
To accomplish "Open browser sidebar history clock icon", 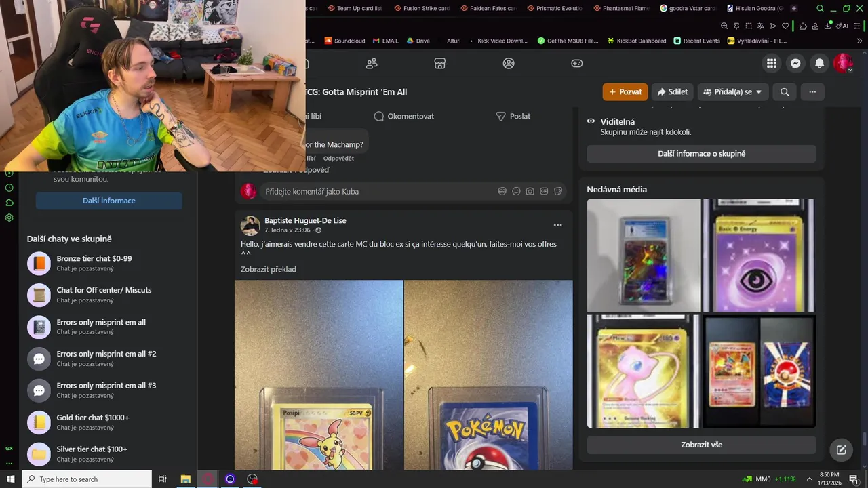I will (x=9, y=188).
